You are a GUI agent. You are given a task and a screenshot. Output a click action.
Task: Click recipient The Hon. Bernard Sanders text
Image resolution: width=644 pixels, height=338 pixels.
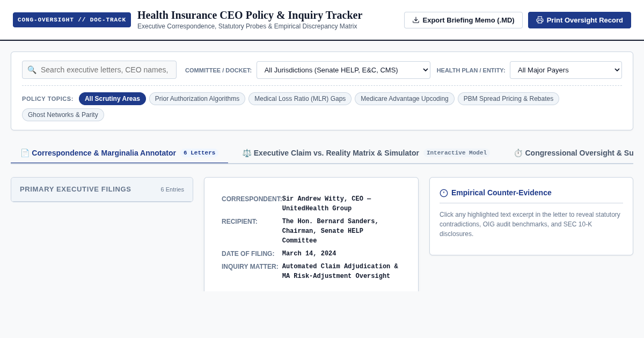coord(332,231)
